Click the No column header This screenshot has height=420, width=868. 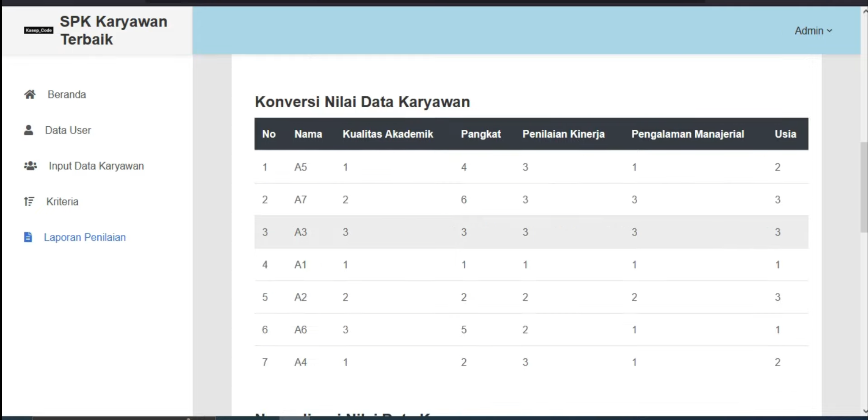click(269, 134)
